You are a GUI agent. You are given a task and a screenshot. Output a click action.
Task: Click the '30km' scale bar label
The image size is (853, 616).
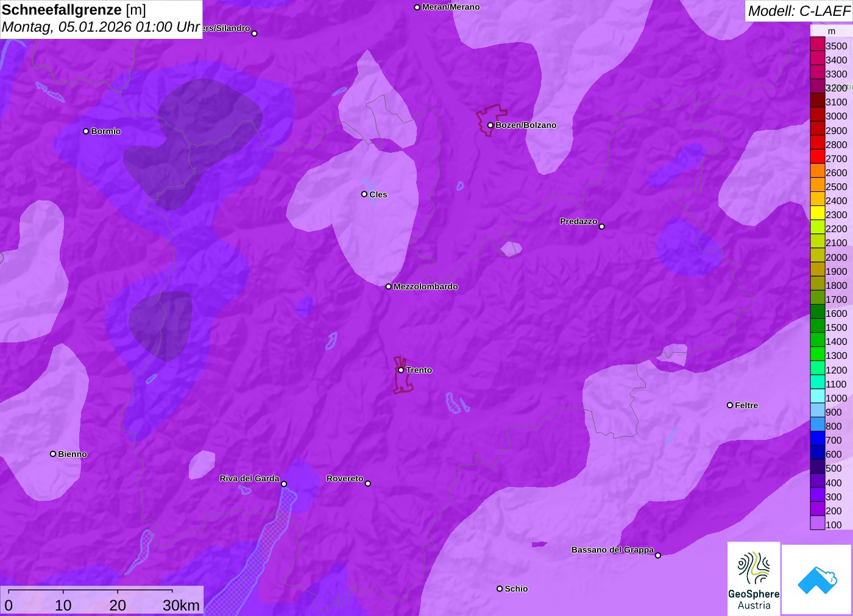coord(181,605)
